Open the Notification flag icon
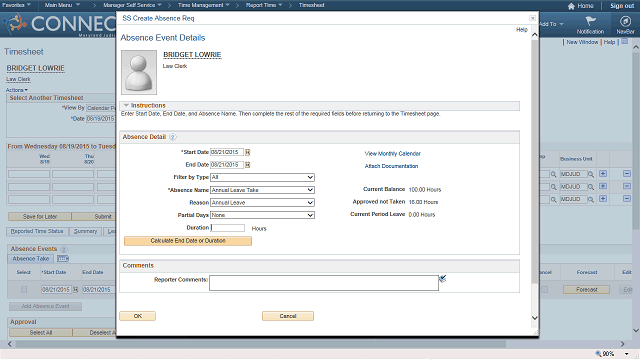Image resolution: width=640 pixels, height=360 pixels. [x=590, y=21]
